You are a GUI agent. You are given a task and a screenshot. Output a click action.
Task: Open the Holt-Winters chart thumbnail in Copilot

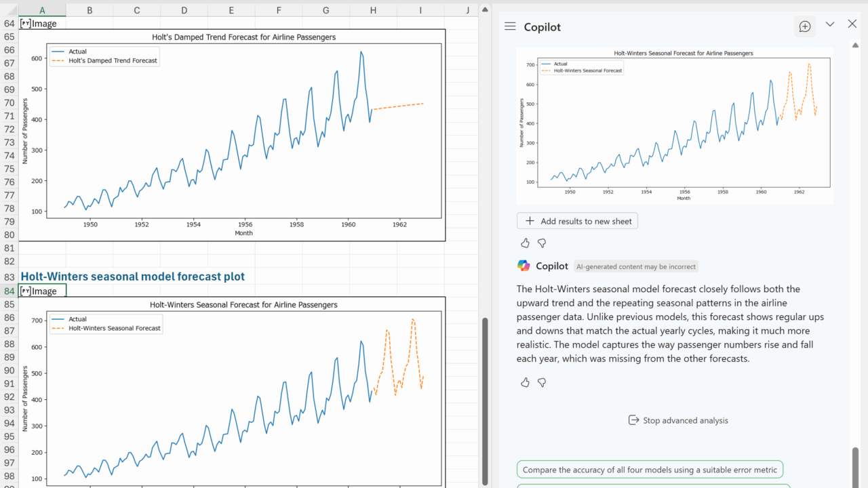pos(674,125)
